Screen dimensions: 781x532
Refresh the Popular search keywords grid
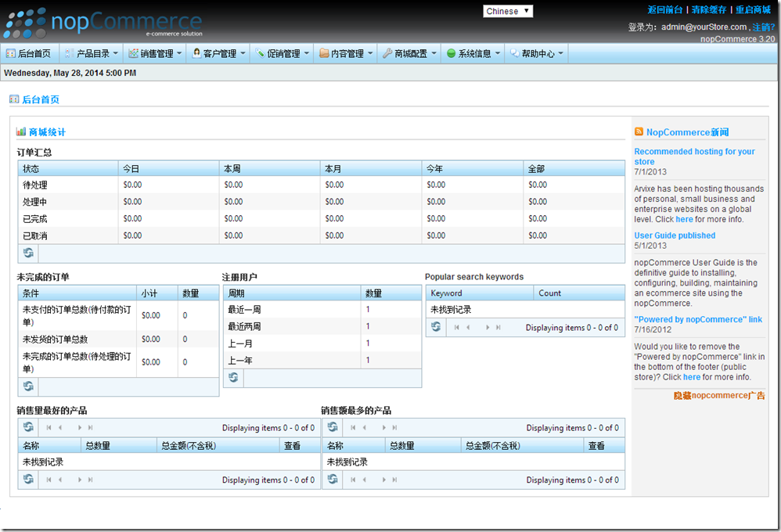[x=436, y=327]
